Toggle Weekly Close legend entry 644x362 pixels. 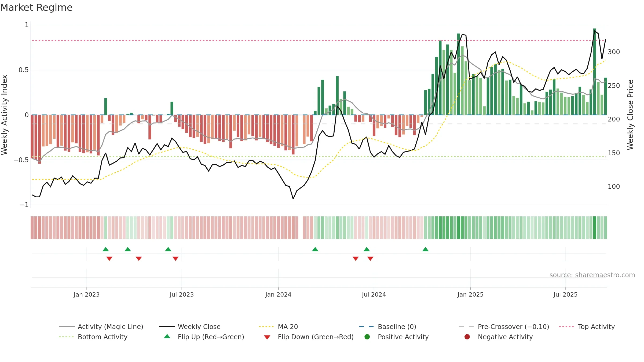190,327
